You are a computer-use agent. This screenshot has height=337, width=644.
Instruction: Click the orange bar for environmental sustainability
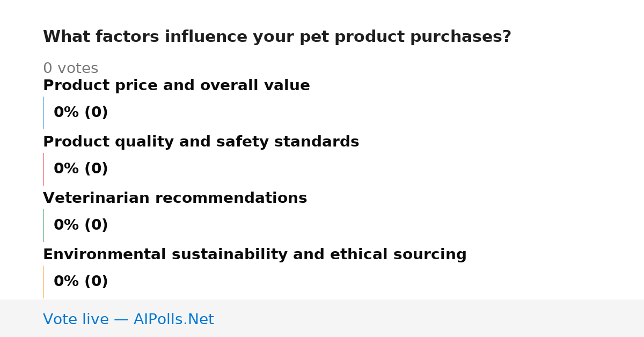click(x=43, y=282)
